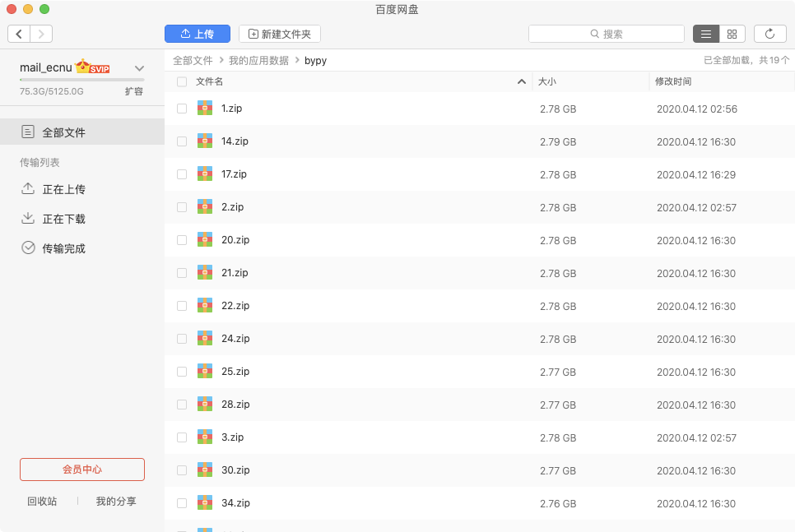The height and width of the screenshot is (532, 795).
Task: Toggle the file name sort arrow
Action: (521, 81)
